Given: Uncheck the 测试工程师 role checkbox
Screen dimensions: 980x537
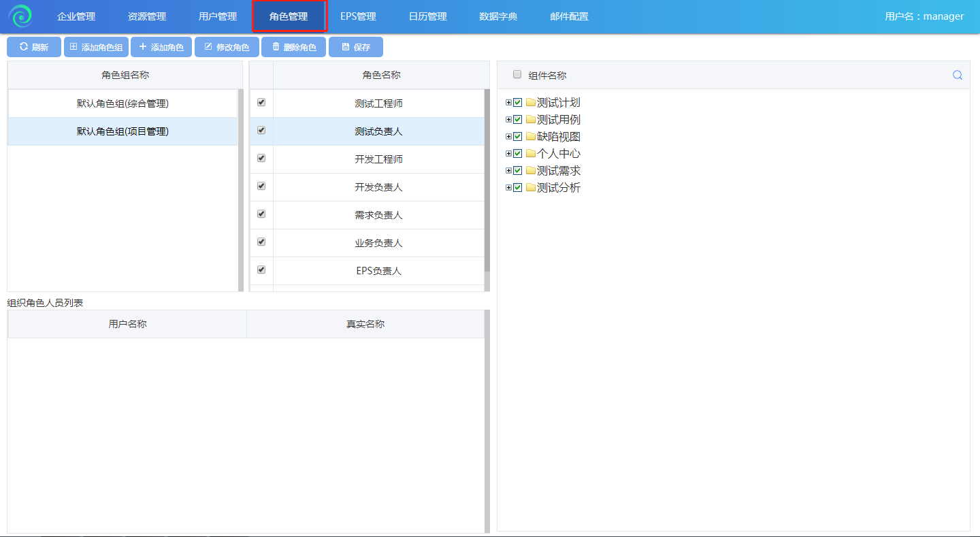Looking at the screenshot, I should [x=261, y=103].
